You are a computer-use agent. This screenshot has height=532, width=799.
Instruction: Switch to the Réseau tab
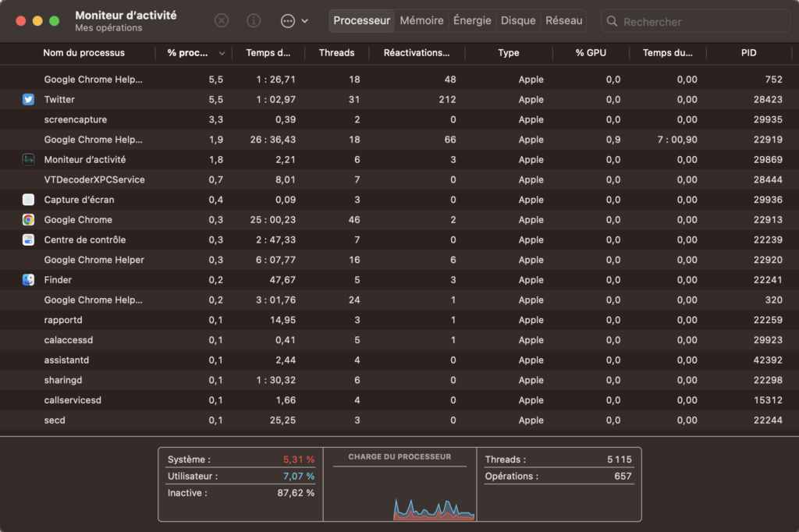tap(563, 20)
